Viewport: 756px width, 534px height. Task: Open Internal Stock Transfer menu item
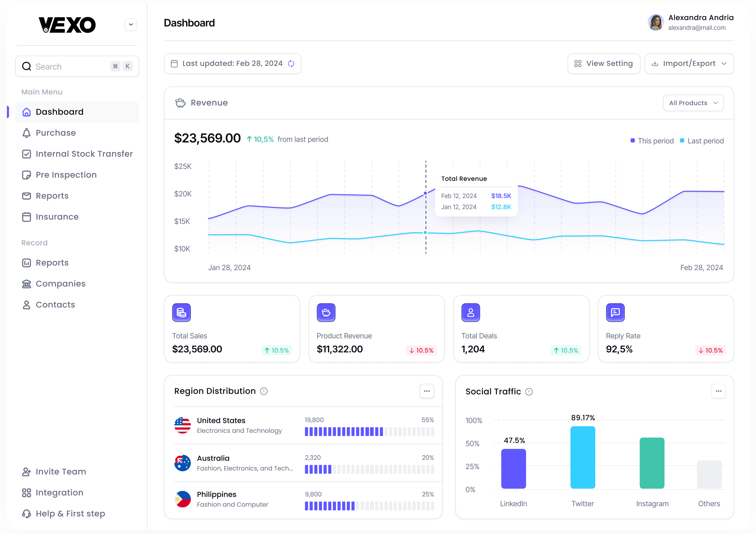tap(84, 154)
